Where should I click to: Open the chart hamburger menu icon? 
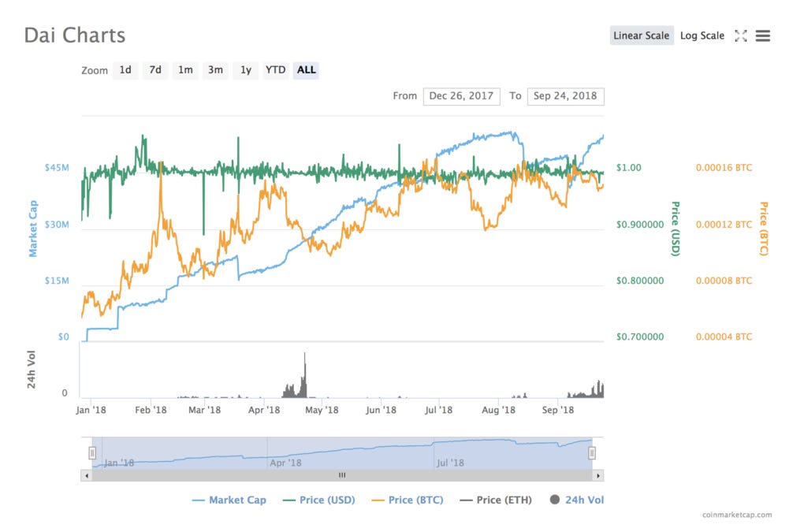[x=762, y=36]
